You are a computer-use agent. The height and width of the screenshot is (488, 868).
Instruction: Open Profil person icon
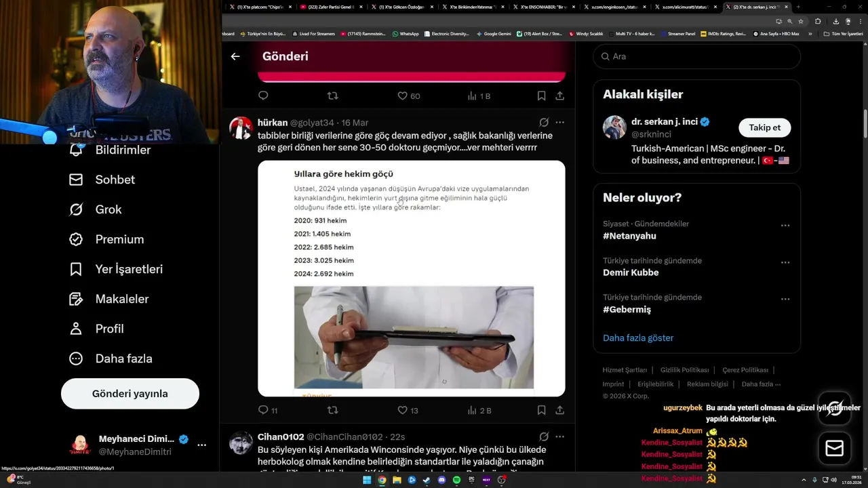pyautogui.click(x=76, y=329)
